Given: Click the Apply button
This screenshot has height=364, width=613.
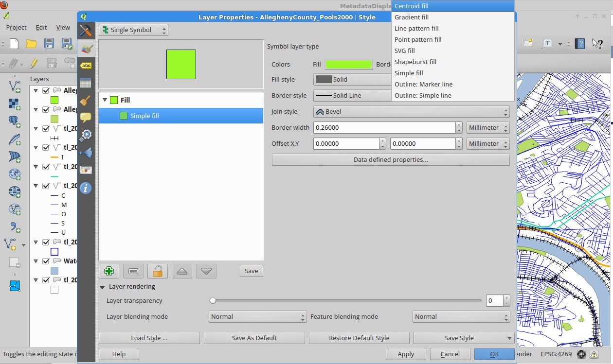Looking at the screenshot, I should [x=406, y=354].
